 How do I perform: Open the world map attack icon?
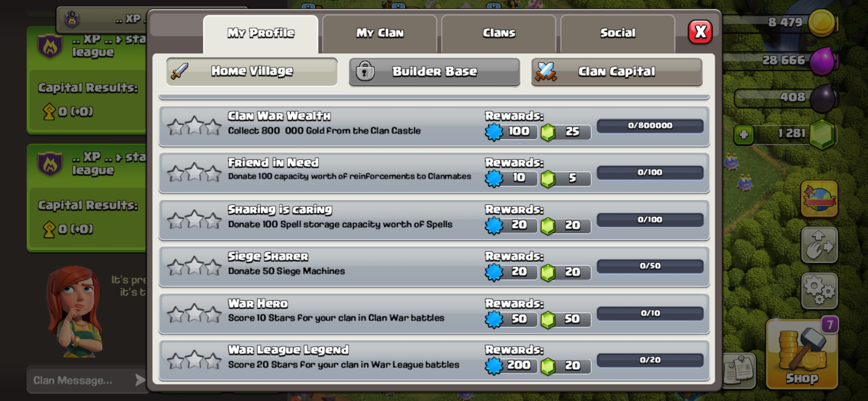pos(819,199)
